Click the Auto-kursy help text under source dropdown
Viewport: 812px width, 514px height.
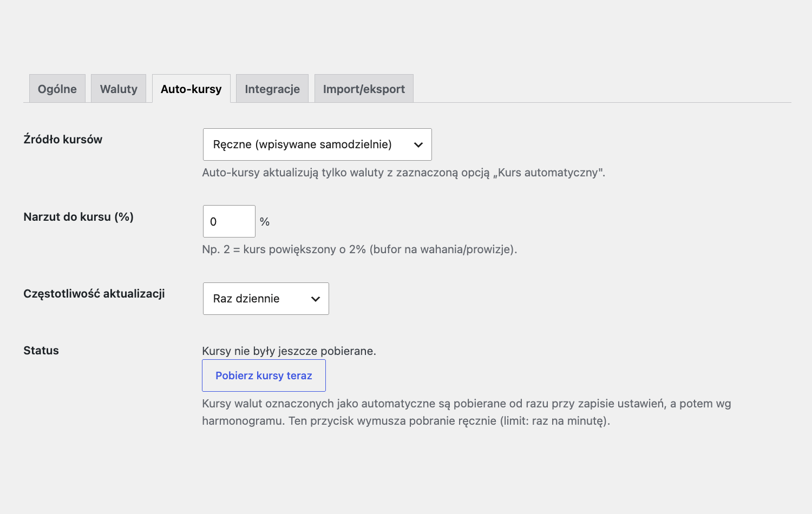pyautogui.click(x=404, y=173)
